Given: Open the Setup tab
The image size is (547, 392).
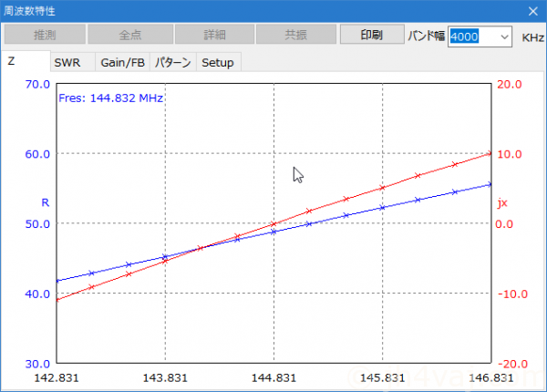Looking at the screenshot, I should click(x=217, y=62).
